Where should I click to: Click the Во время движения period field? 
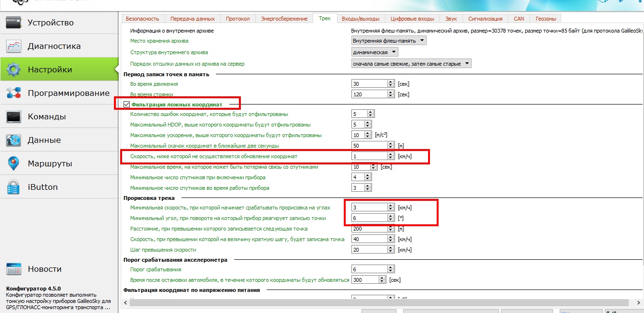click(369, 84)
